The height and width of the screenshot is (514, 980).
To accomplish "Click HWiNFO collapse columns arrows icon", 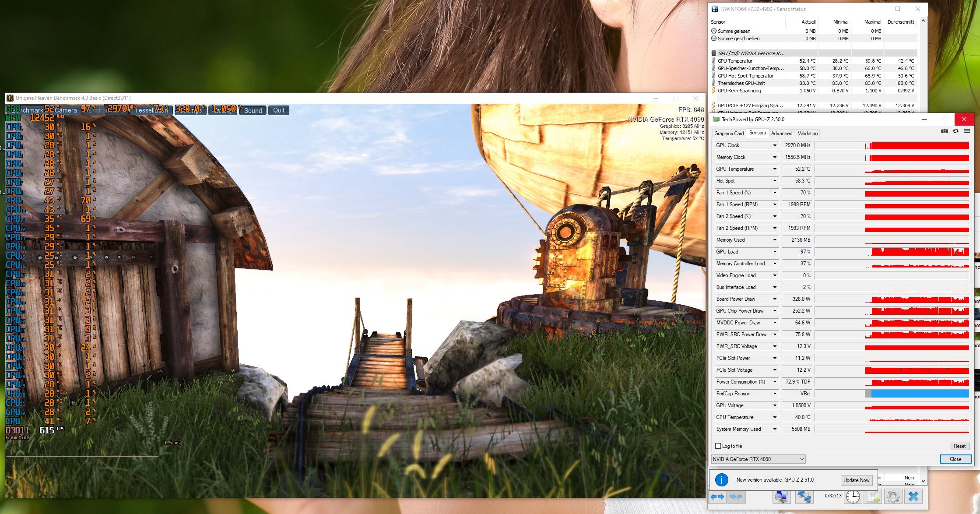I will point(736,497).
